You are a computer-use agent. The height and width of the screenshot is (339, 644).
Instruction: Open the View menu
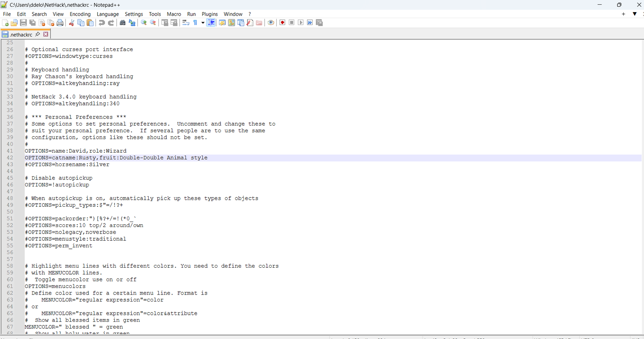tap(58, 14)
